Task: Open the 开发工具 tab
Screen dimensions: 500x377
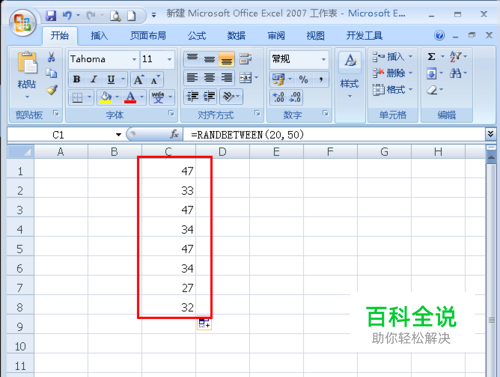Action: click(x=364, y=35)
